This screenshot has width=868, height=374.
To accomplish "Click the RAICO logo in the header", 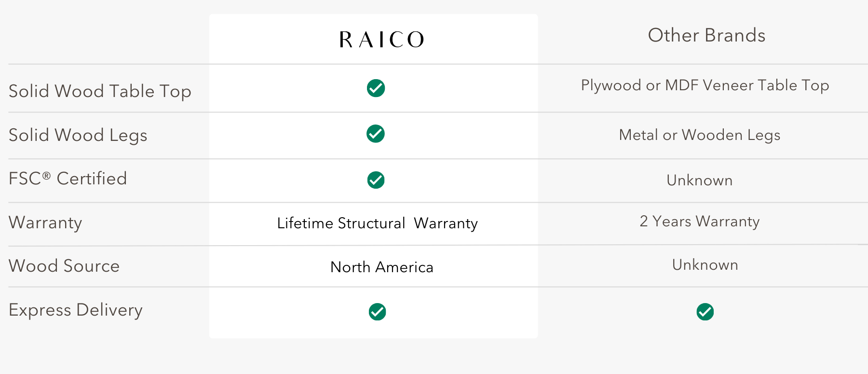I will coord(381,40).
